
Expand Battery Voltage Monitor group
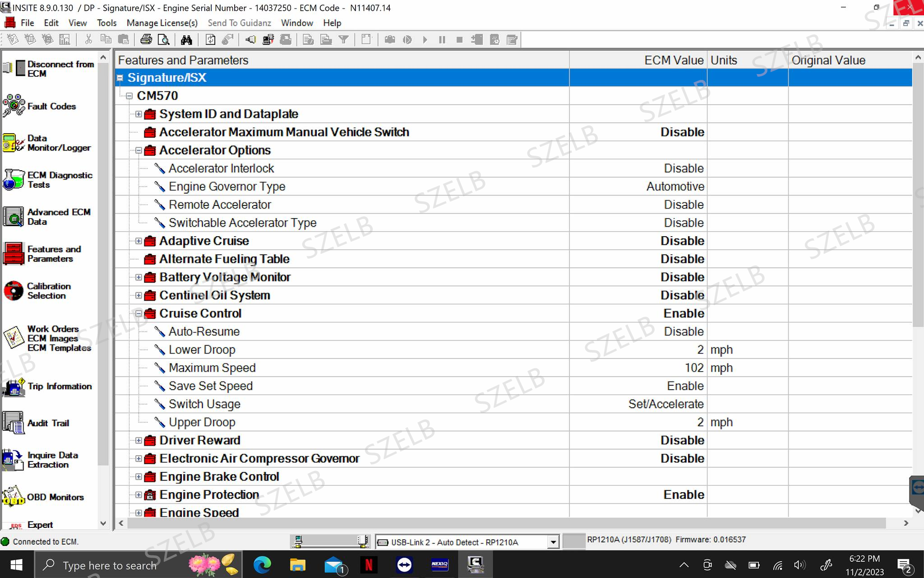139,277
